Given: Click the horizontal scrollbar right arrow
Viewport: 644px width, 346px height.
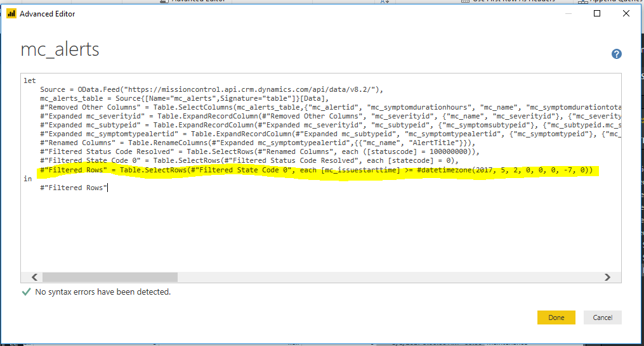Looking at the screenshot, I should coord(607,278).
